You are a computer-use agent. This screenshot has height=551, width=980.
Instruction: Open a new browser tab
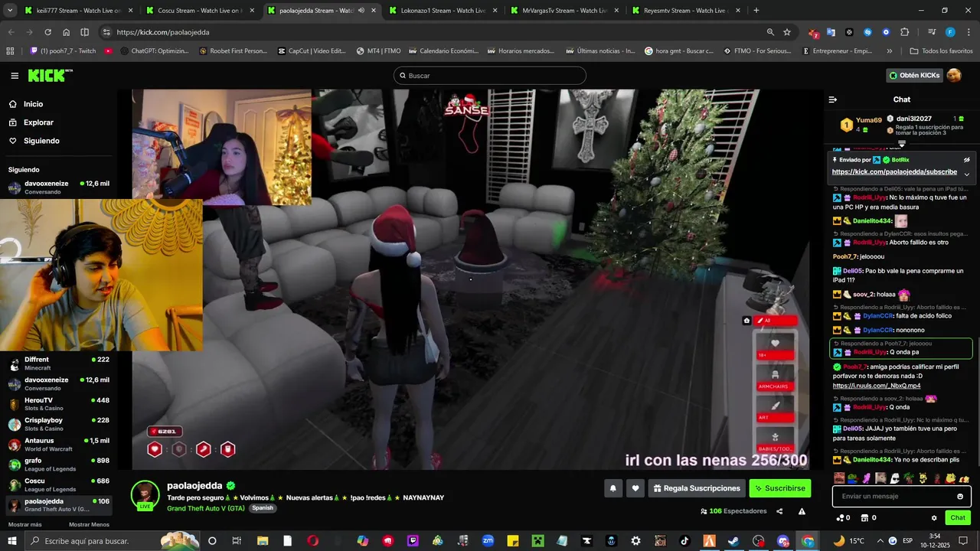(x=756, y=11)
